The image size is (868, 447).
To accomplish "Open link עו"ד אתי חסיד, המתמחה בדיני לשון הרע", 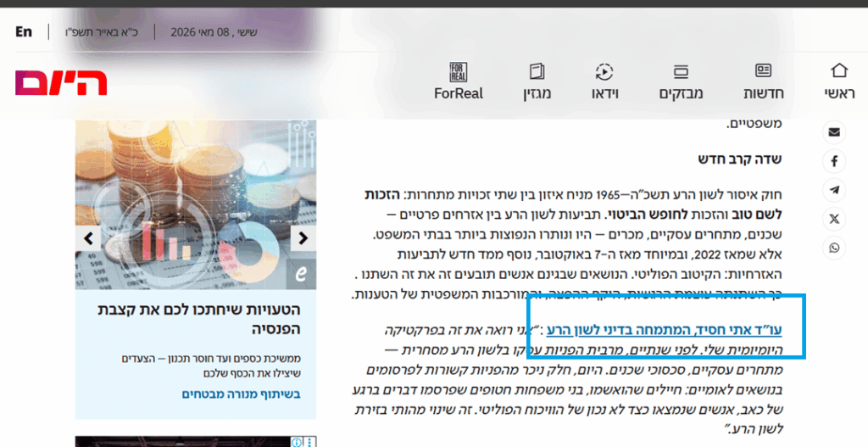I will (665, 330).
